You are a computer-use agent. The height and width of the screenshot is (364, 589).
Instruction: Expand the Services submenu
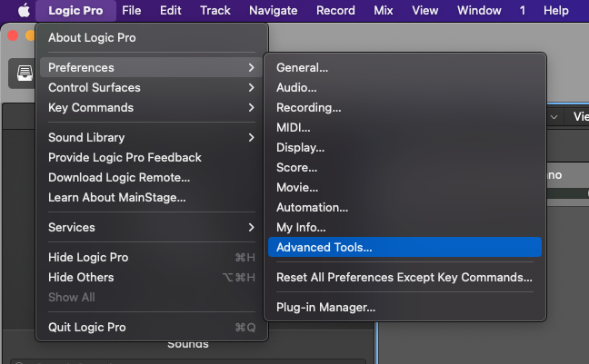(152, 228)
